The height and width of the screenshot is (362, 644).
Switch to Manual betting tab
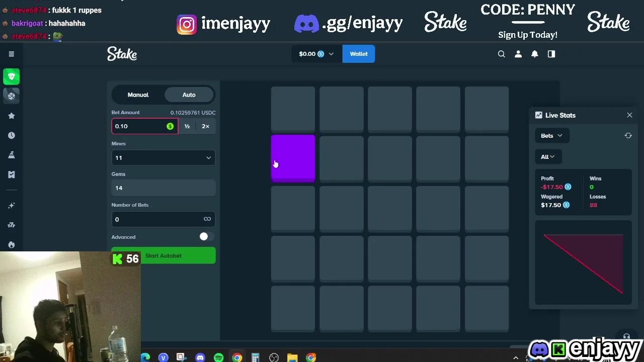(138, 95)
